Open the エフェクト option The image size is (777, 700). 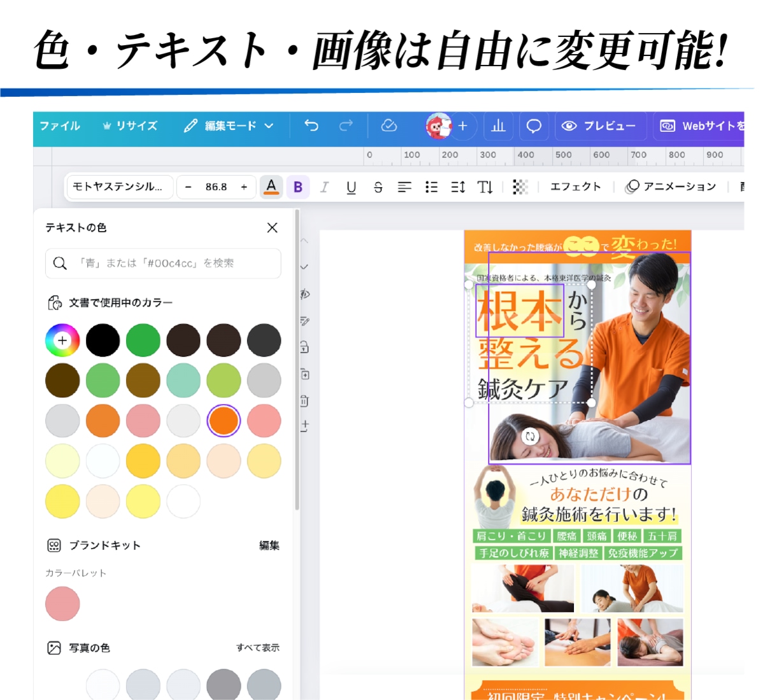(576, 187)
